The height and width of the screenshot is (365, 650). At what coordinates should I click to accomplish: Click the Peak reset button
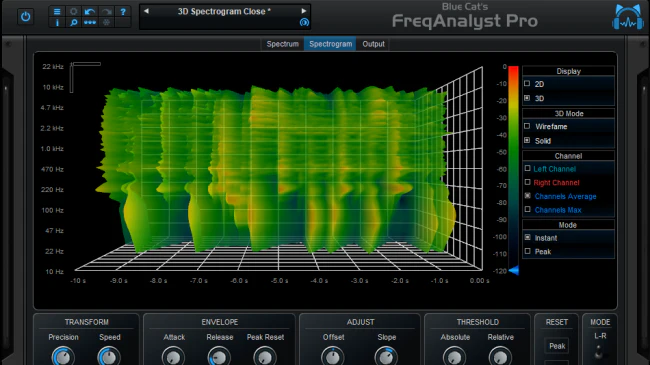pyautogui.click(x=557, y=346)
